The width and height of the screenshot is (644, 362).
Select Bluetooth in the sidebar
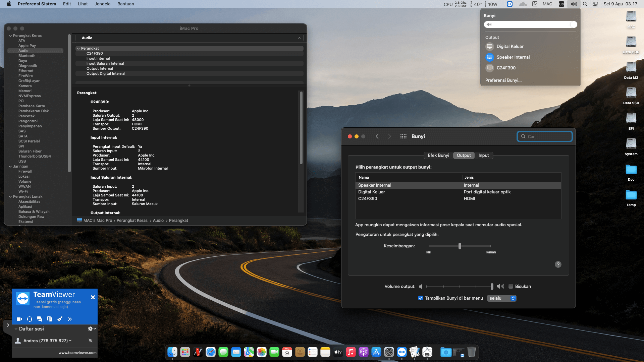[x=27, y=56]
